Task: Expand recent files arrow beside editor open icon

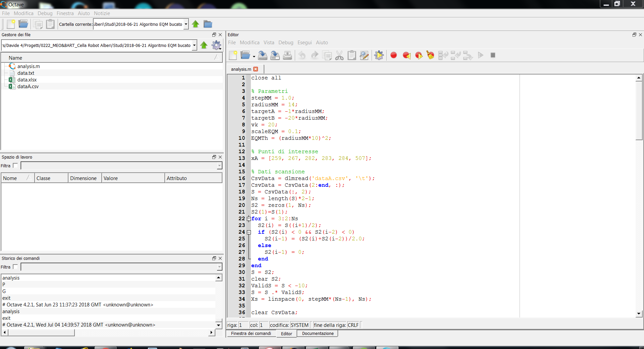Action: pos(254,56)
